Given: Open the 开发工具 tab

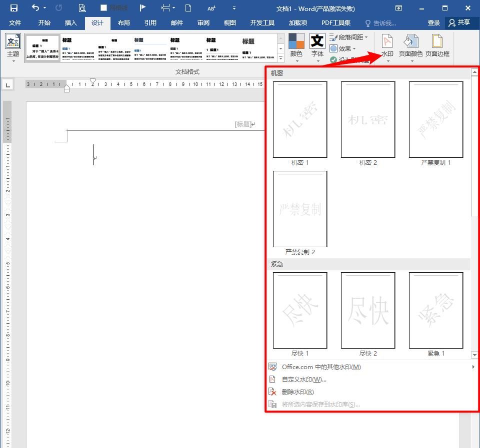Looking at the screenshot, I should [262, 23].
